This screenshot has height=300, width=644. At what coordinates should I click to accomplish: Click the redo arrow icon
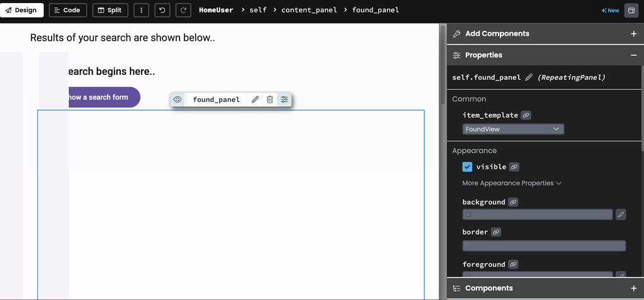click(x=183, y=10)
